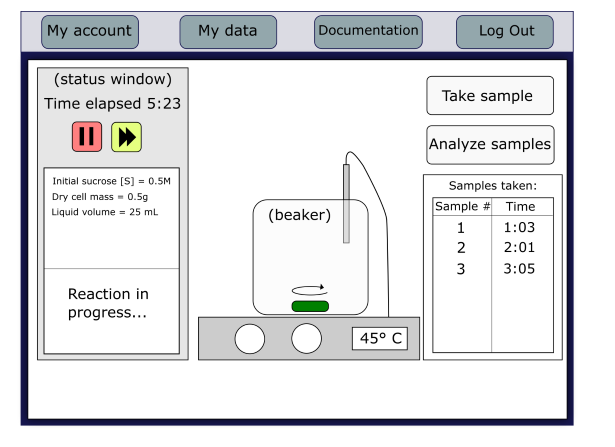Click Analyze samples
This screenshot has width=615, height=447.
(490, 144)
